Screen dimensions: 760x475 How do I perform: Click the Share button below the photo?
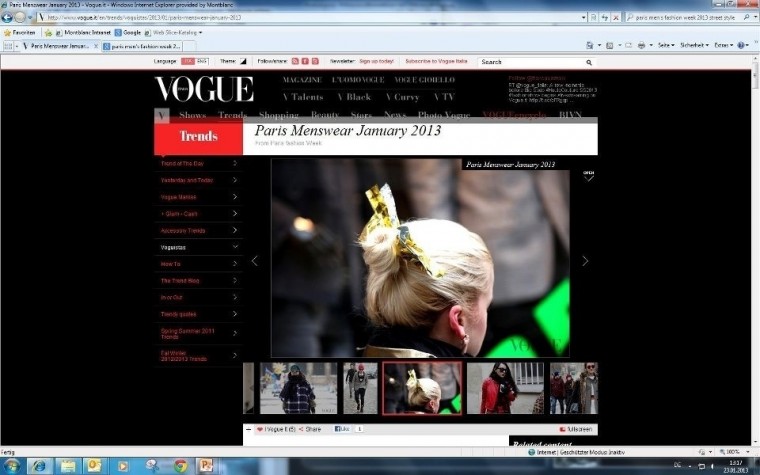(310, 429)
